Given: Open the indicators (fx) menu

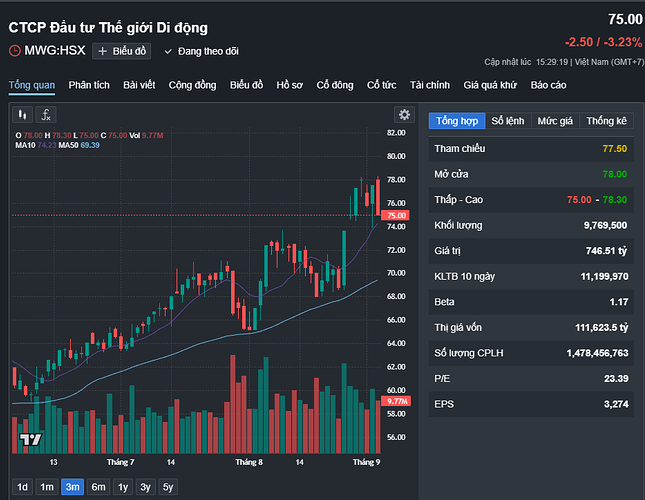Looking at the screenshot, I should 46,114.
